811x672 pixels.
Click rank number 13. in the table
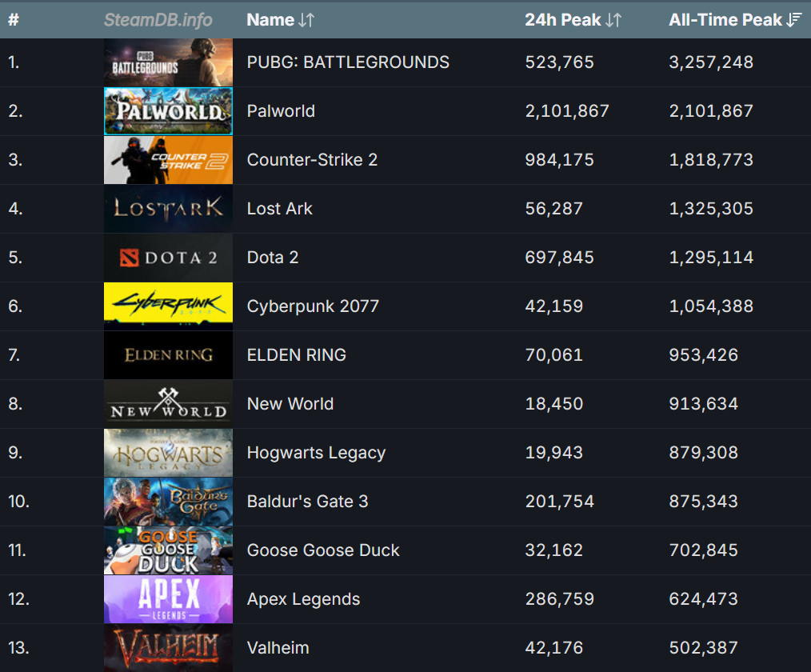tap(18, 648)
